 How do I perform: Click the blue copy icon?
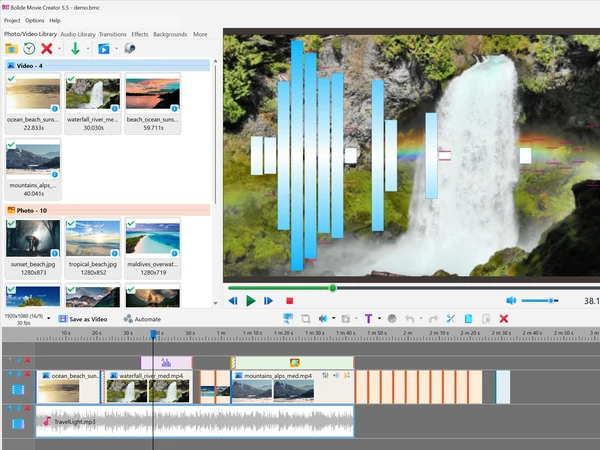(x=468, y=319)
